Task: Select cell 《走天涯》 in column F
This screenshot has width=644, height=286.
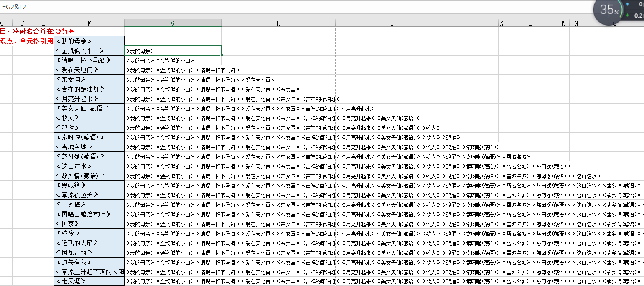Action: pyautogui.click(x=89, y=281)
